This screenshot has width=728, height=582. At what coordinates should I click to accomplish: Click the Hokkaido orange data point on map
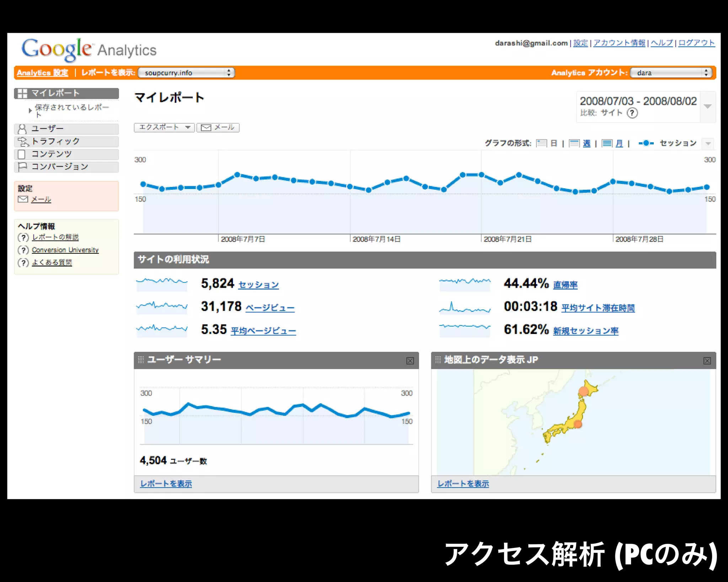(x=584, y=392)
